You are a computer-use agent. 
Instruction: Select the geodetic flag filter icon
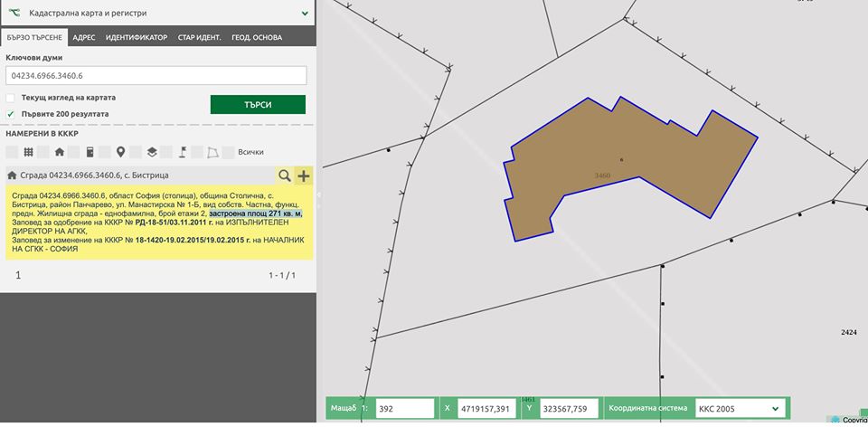[183, 152]
